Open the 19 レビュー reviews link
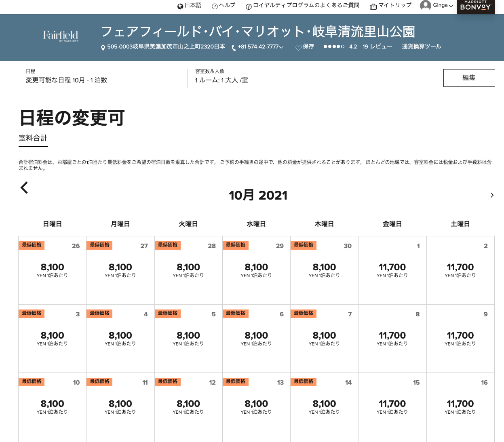 click(377, 46)
